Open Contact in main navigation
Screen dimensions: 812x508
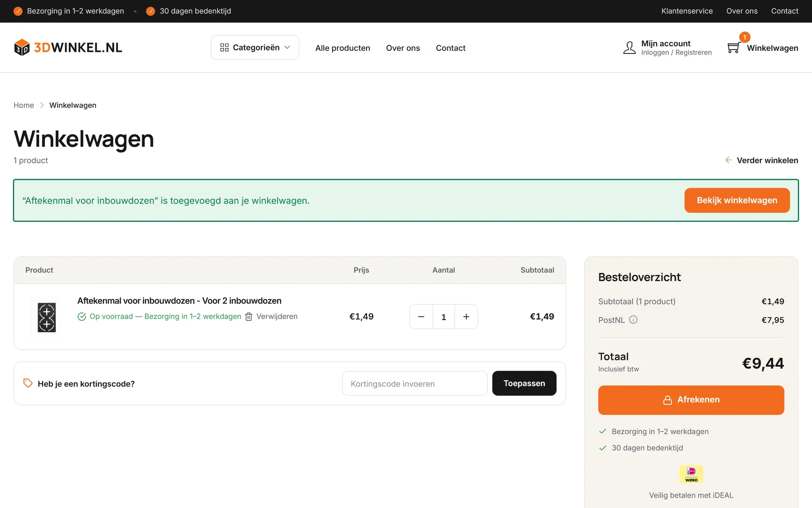pos(451,48)
